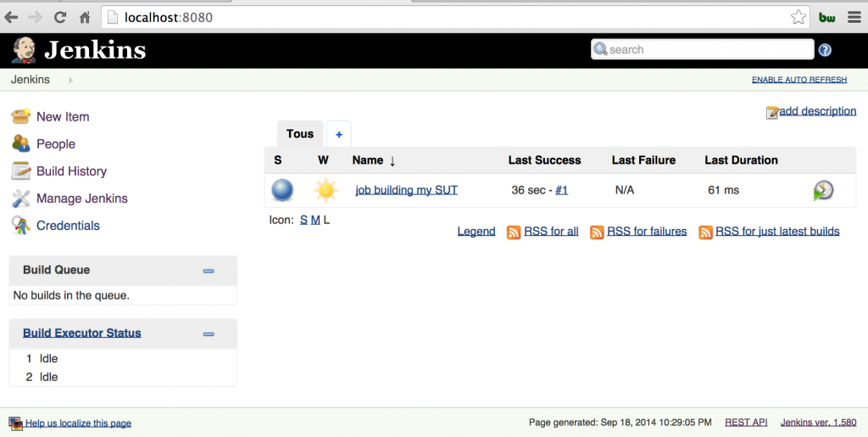Click the browser forward arrow

point(36,17)
